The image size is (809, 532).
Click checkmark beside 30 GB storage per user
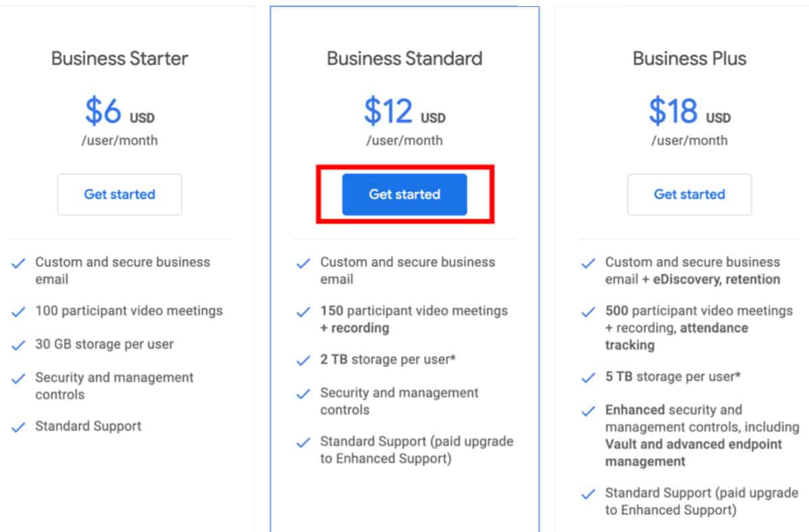[x=19, y=345]
